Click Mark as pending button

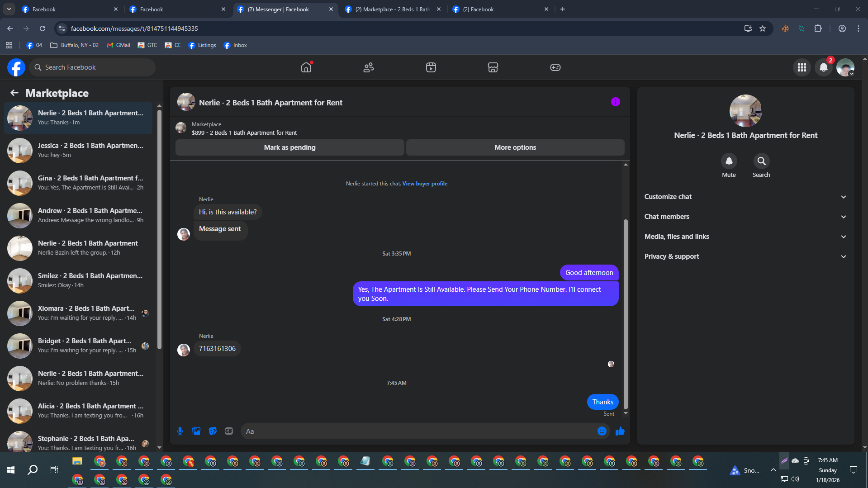tap(289, 147)
